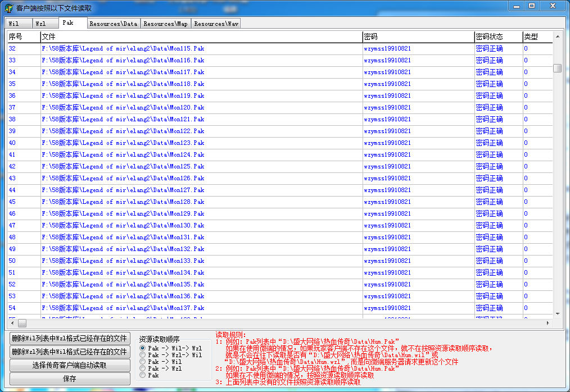
Task: Click password cell in row 51
Action: pyautogui.click(x=418, y=273)
